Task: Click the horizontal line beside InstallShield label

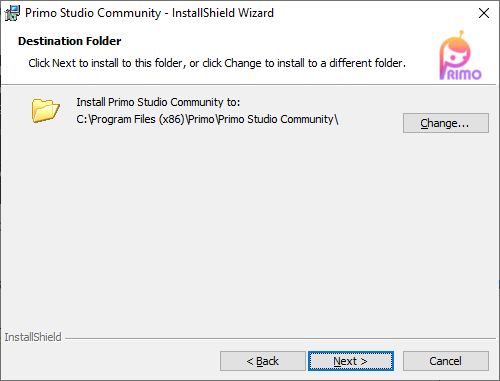Action: tap(280, 339)
